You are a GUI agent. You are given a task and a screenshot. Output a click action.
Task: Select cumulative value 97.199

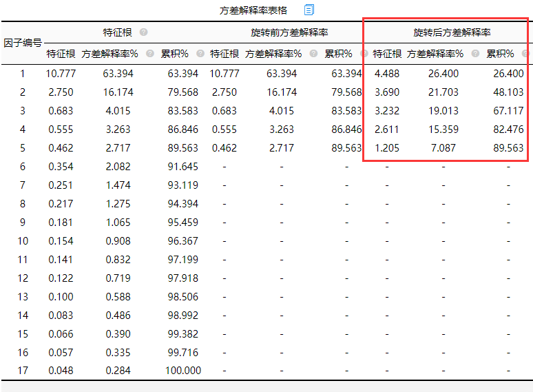click(183, 260)
